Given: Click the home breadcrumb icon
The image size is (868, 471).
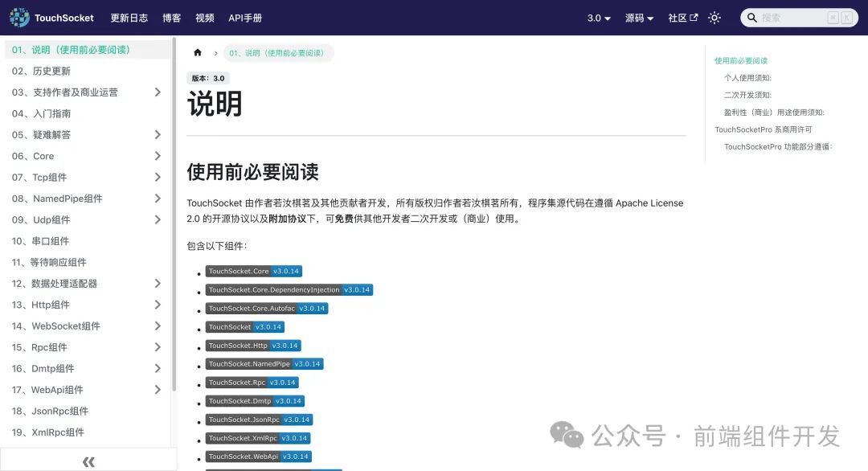Looking at the screenshot, I should click(198, 52).
